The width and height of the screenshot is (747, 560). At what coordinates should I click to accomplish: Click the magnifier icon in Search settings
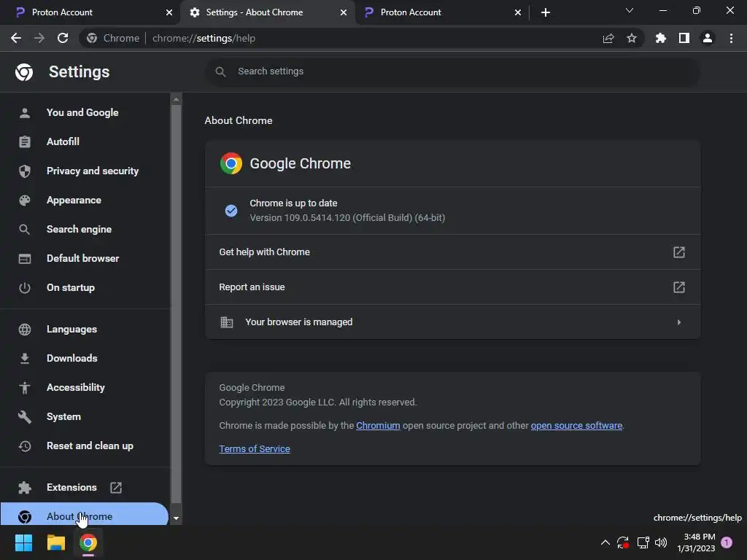[x=220, y=71]
